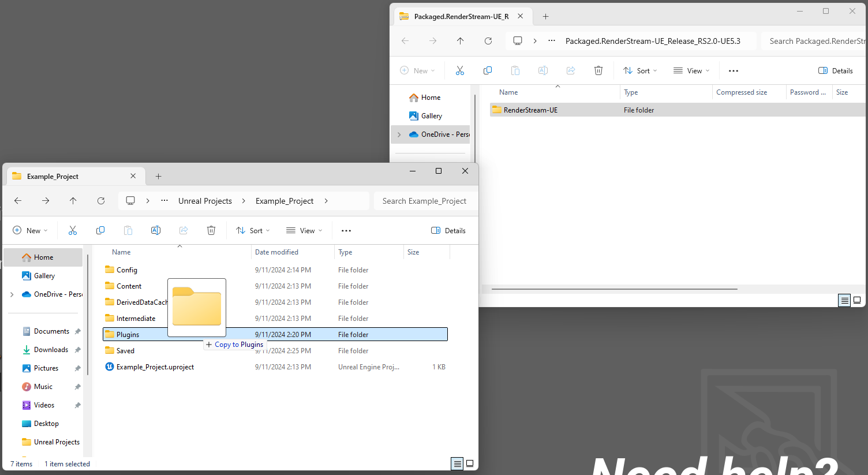
Task: Click Delete icon in Packaged.RenderStream toolbar
Action: [598, 70]
